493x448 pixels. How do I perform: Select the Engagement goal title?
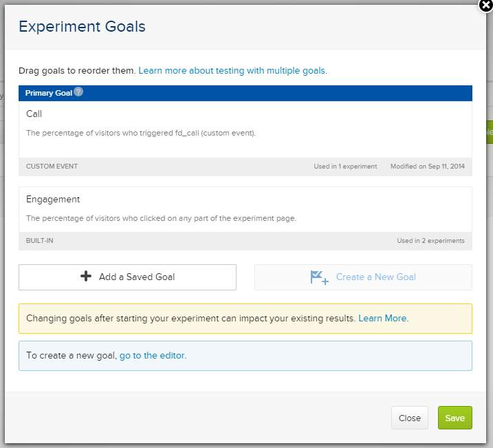[53, 199]
